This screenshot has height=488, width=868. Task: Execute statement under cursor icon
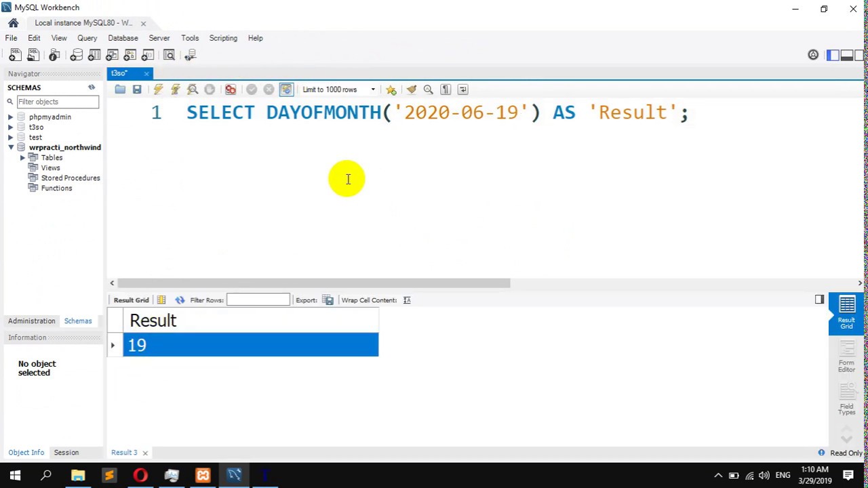pyautogui.click(x=176, y=89)
